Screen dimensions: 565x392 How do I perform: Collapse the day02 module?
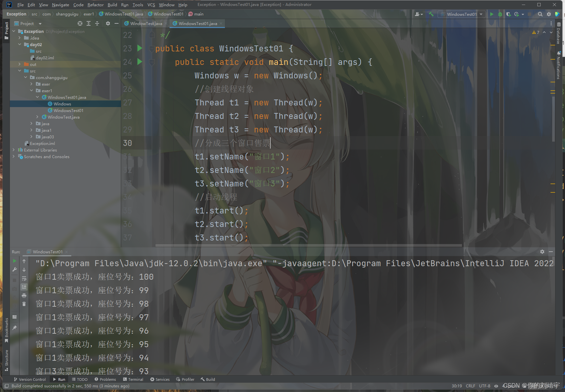[x=20, y=44]
